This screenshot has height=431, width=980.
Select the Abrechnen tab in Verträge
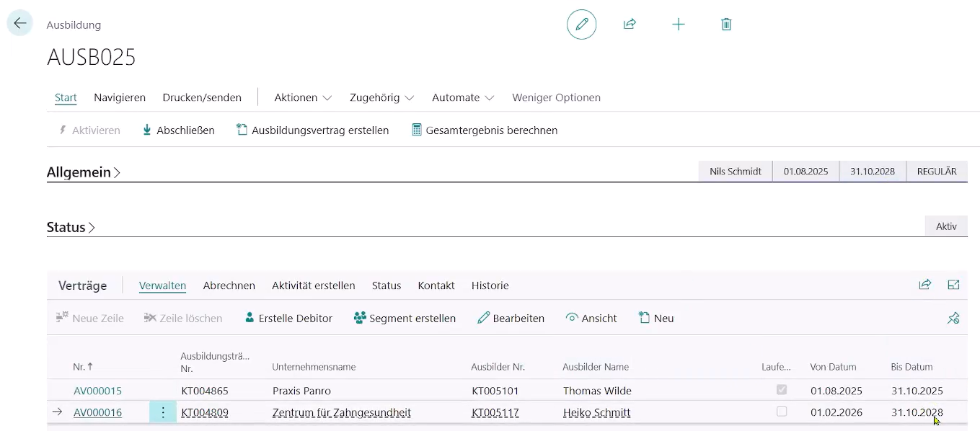point(229,285)
